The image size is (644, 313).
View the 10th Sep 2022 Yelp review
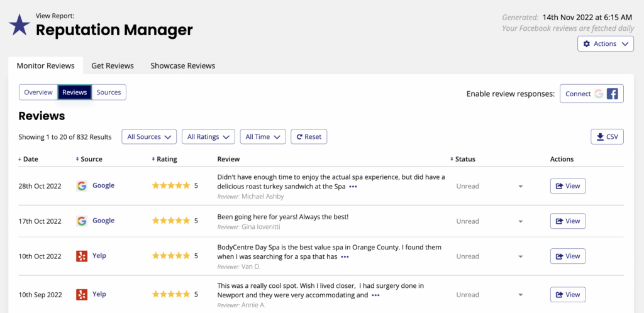[568, 295]
